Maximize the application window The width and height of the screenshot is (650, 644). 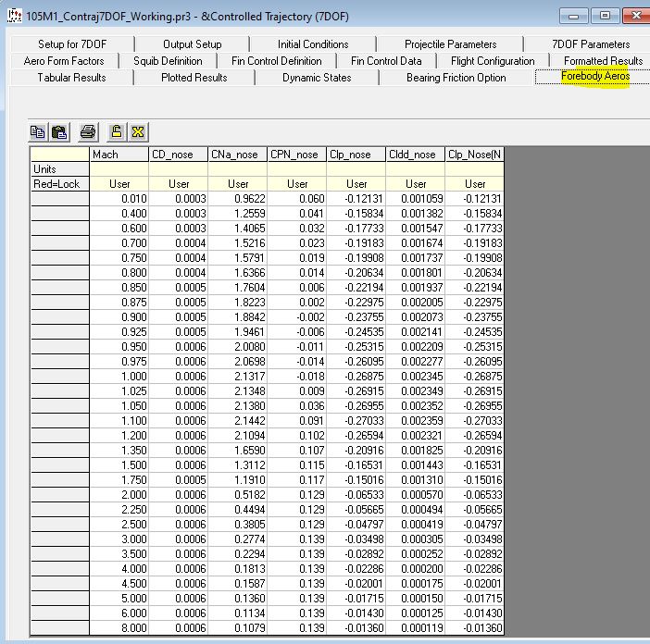[605, 16]
